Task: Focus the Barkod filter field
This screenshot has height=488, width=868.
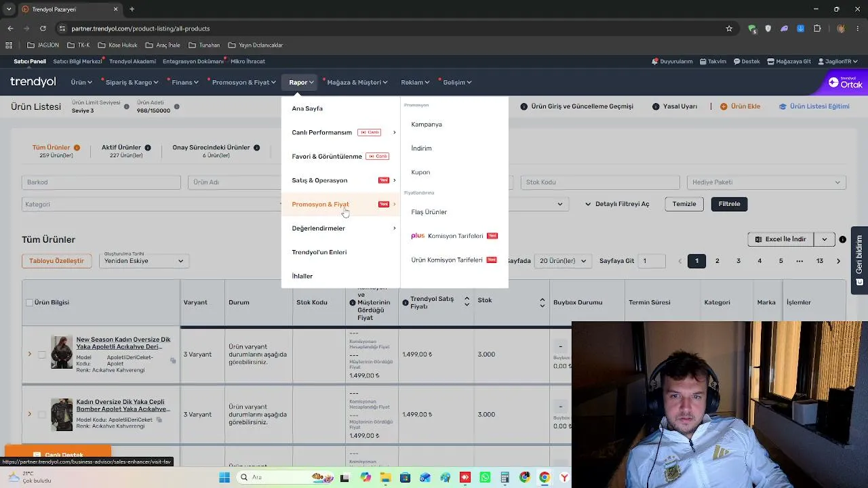Action: (101, 182)
